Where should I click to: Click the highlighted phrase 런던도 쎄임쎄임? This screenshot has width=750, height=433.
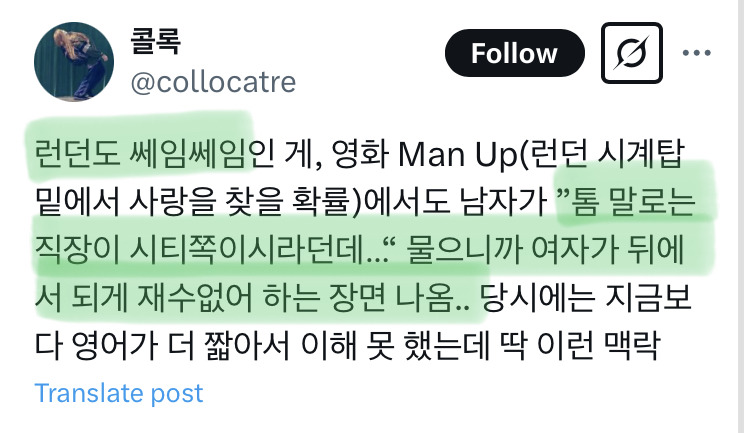pyautogui.click(x=140, y=154)
